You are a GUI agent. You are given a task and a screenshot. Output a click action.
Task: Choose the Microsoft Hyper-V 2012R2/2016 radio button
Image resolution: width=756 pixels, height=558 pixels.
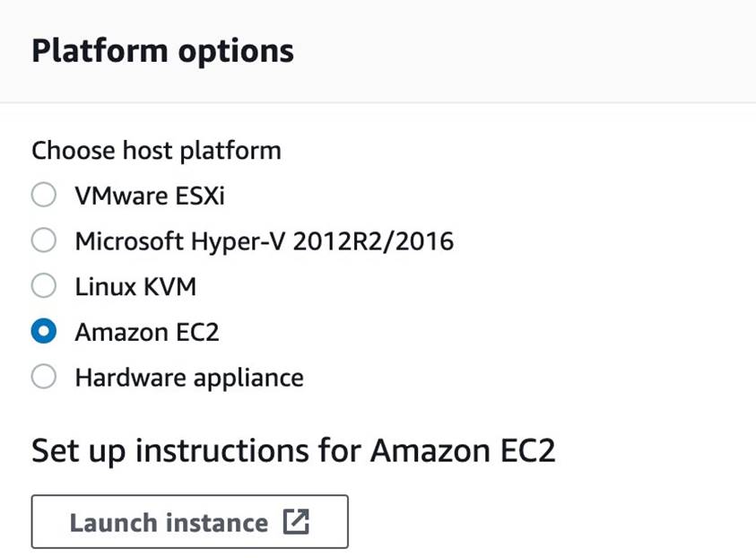[43, 240]
